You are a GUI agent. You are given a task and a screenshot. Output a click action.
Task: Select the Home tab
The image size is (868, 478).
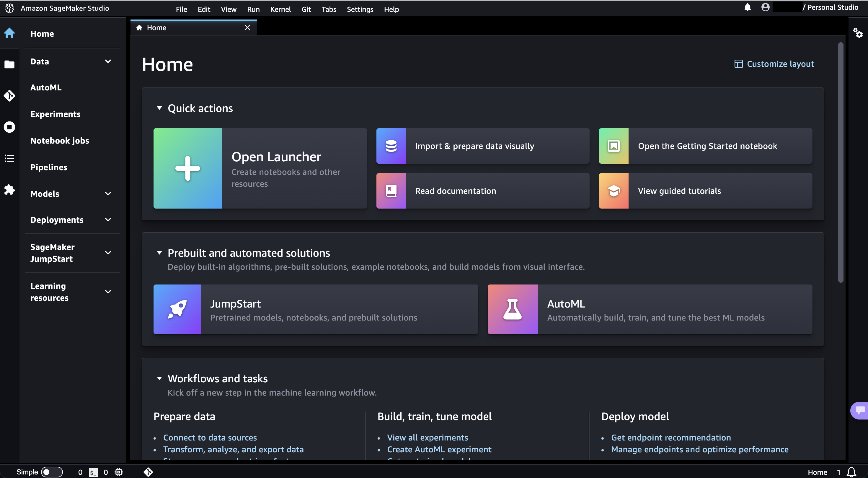[193, 28]
